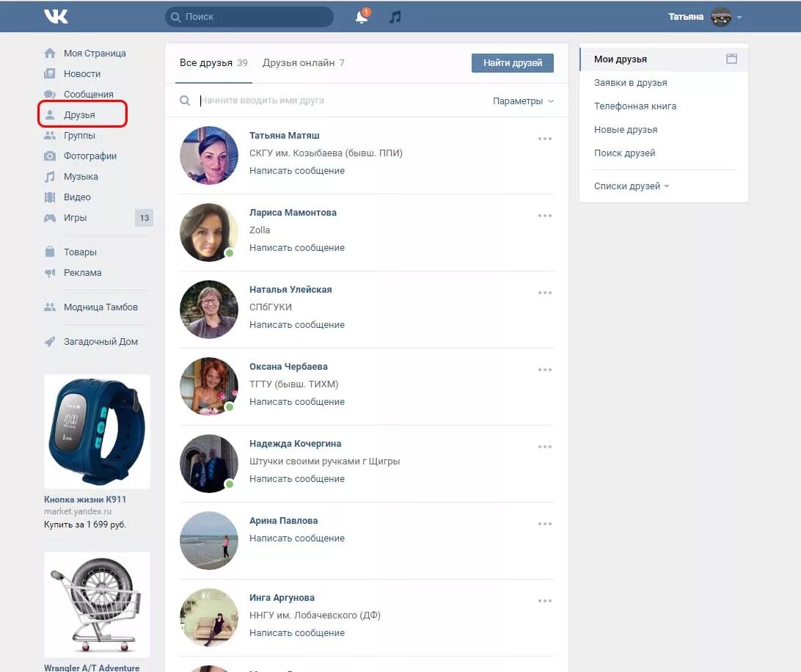The image size is (801, 672).
Task: Click the Поиск field in header
Action: click(249, 17)
